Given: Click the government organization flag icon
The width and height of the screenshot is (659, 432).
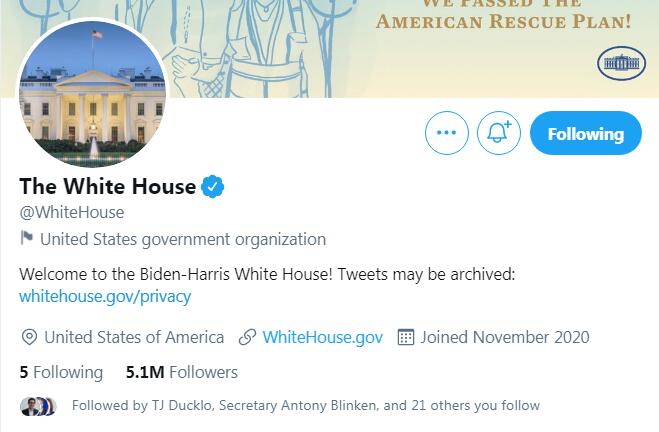Looking at the screenshot, I should pyautogui.click(x=27, y=239).
